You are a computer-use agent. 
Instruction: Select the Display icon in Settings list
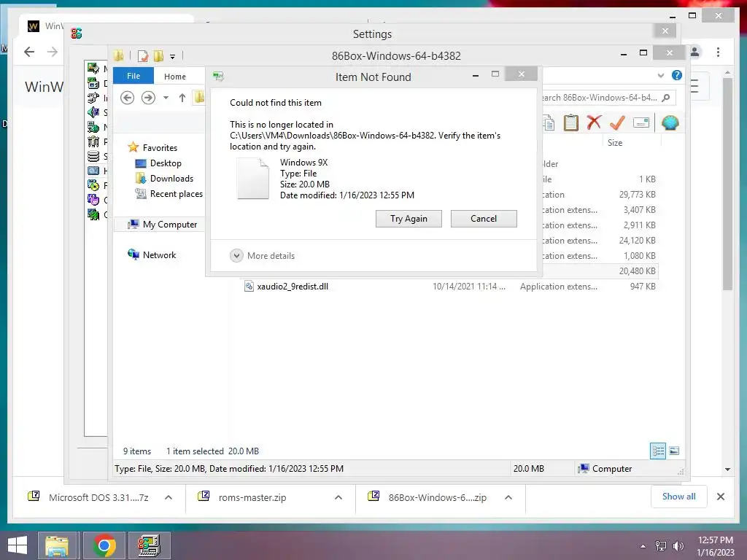tap(94, 83)
